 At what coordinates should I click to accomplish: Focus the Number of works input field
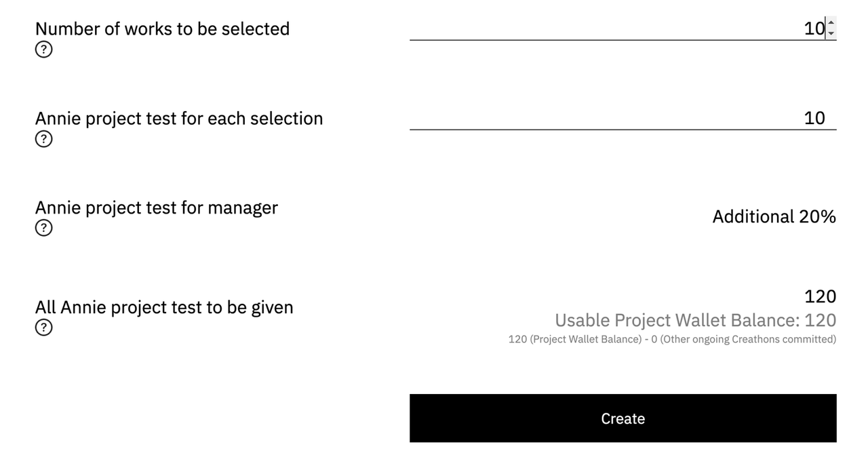(x=610, y=28)
